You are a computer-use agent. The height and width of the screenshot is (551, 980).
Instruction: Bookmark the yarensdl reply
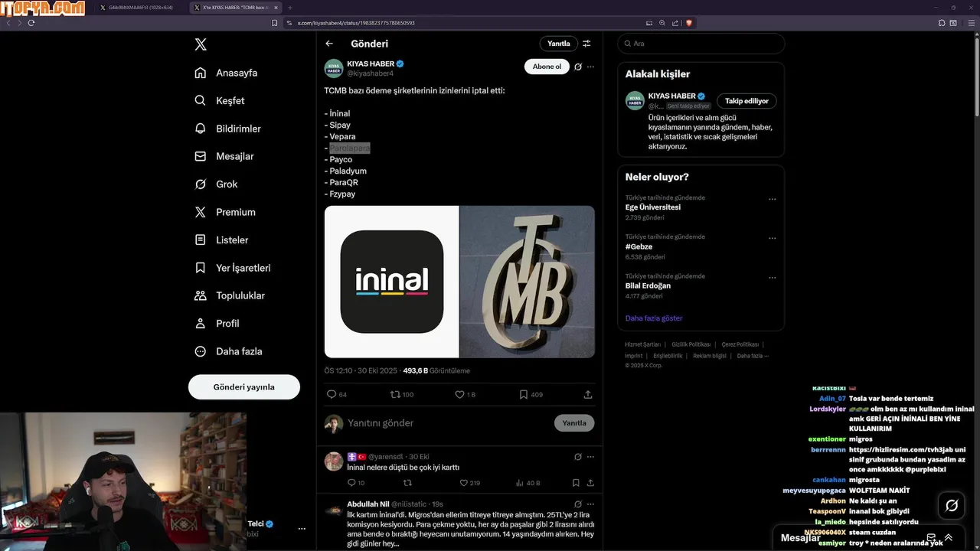pyautogui.click(x=576, y=483)
